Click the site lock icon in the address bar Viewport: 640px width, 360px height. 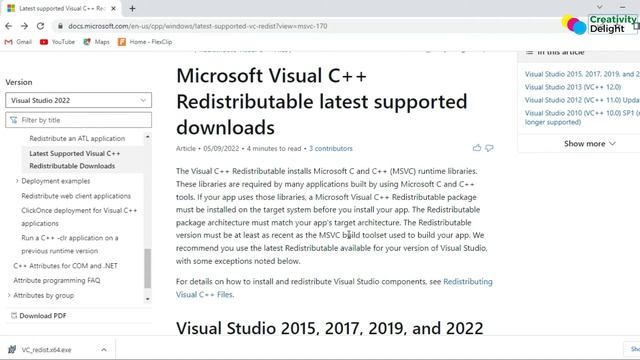(60, 26)
